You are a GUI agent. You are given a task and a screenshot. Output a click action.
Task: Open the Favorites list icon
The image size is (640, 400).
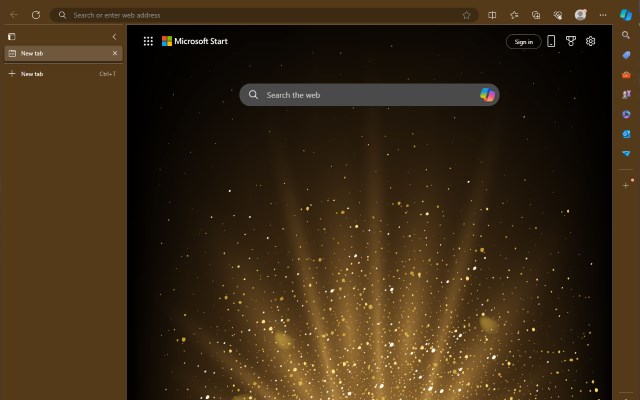(514, 15)
